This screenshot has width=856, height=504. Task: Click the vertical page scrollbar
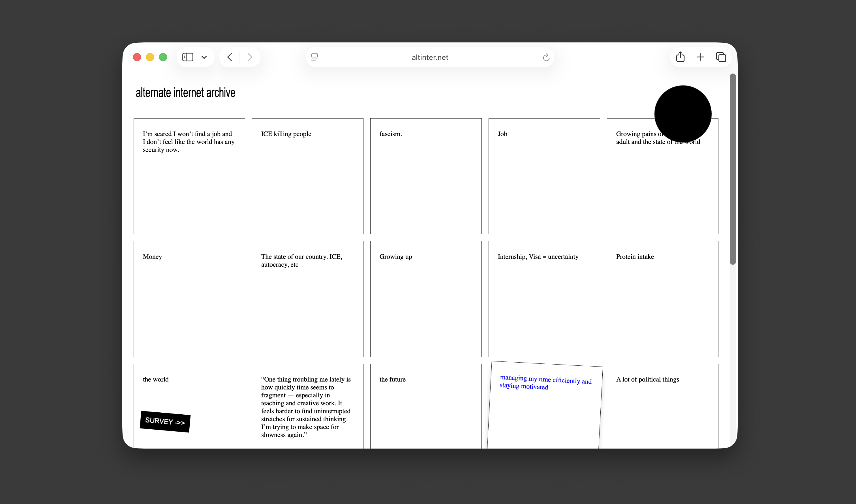tap(733, 169)
